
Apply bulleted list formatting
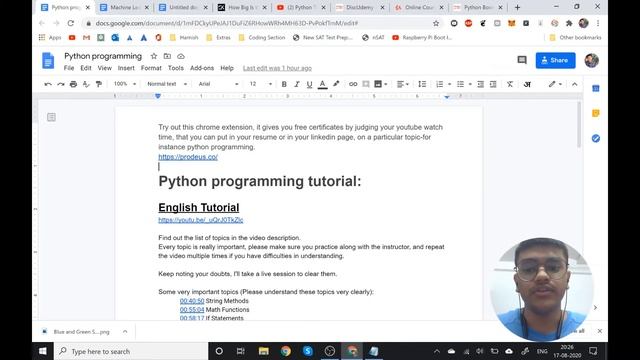click(x=460, y=84)
